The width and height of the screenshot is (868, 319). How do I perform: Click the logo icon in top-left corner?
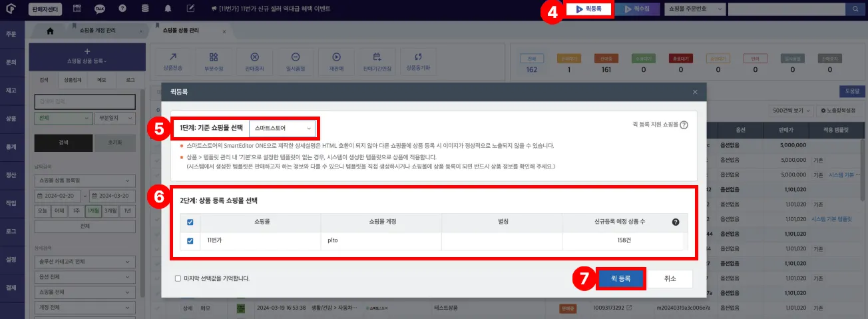tap(11, 9)
